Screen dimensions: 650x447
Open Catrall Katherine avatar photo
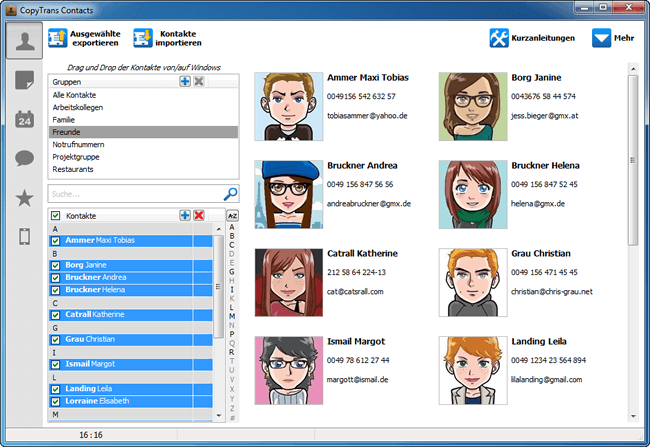[x=289, y=282]
